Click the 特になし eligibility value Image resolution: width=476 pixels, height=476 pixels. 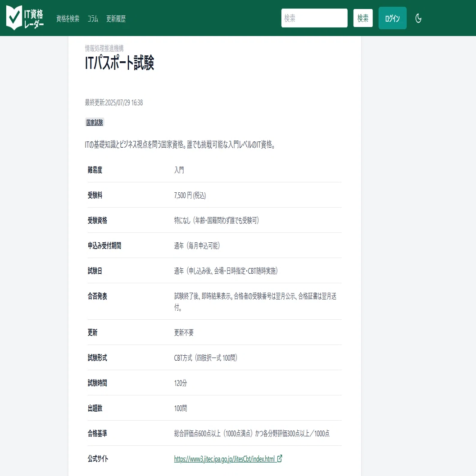[x=217, y=220]
